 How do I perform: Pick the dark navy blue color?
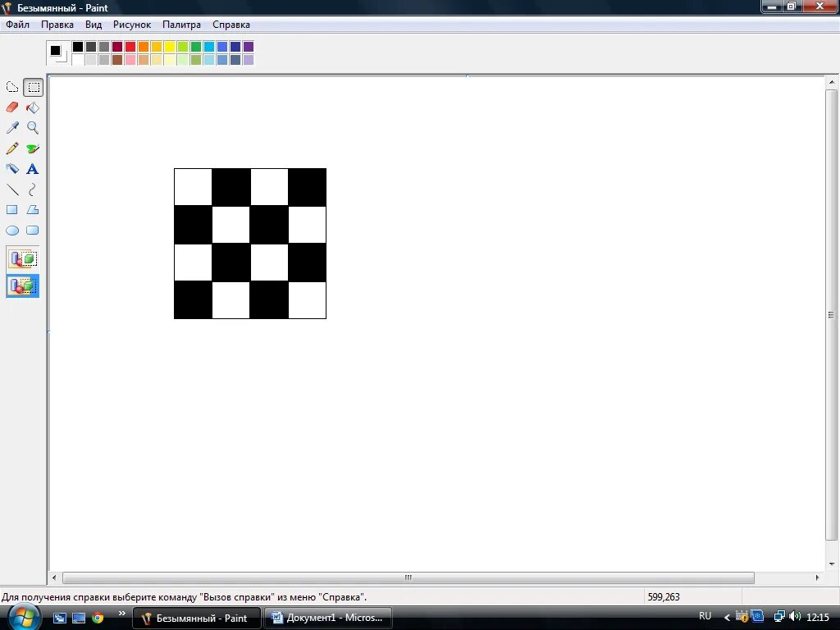(x=235, y=47)
